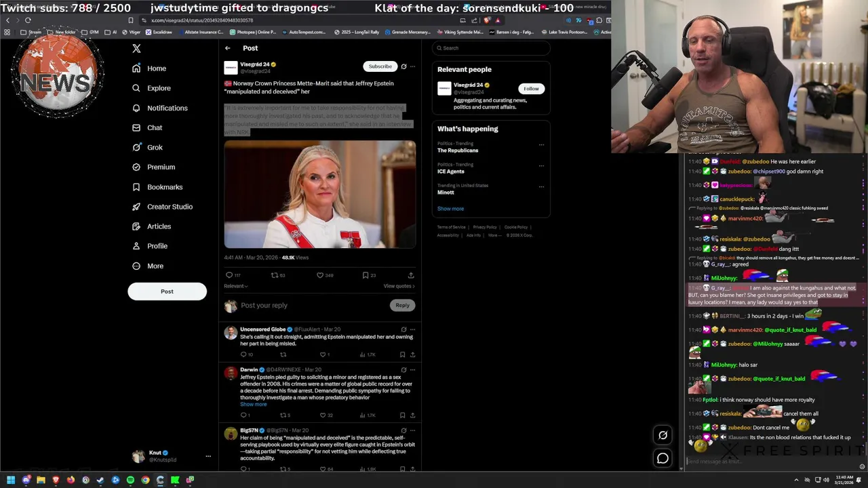Open Premium in X sidebar

coord(153,167)
